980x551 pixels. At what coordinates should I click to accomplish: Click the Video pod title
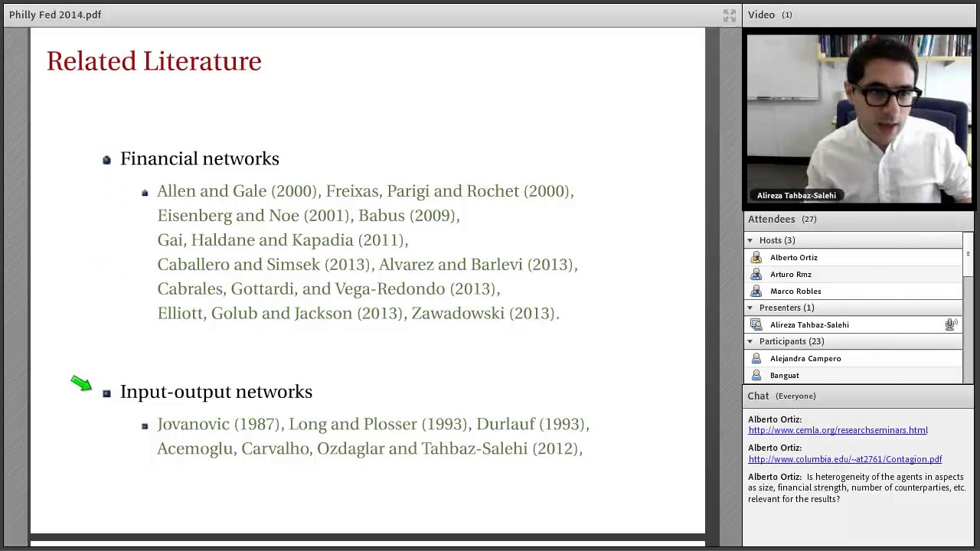tap(762, 15)
